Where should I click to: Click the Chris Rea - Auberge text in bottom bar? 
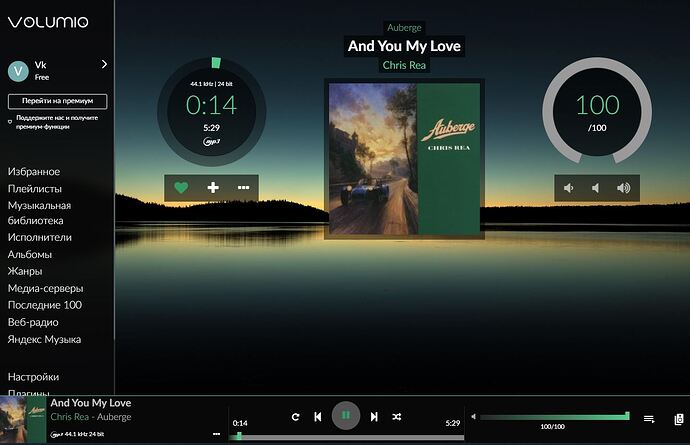(x=91, y=417)
